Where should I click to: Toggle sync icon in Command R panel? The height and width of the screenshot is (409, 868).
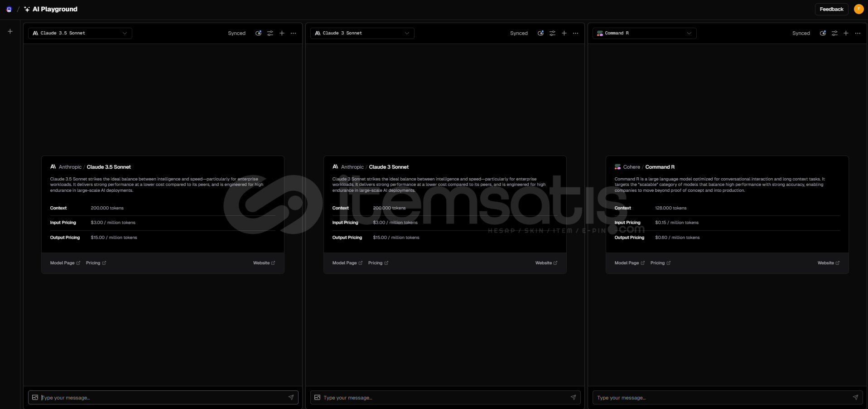[823, 33]
